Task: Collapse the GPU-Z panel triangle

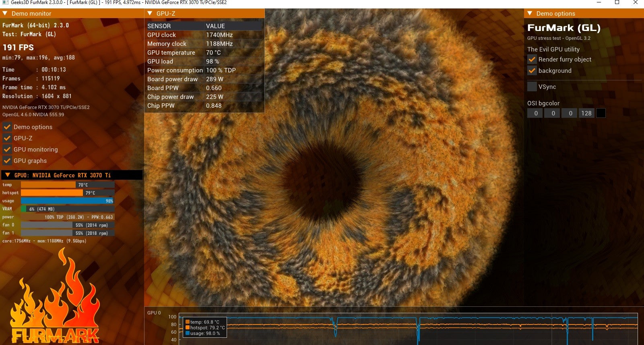Action: (150, 13)
